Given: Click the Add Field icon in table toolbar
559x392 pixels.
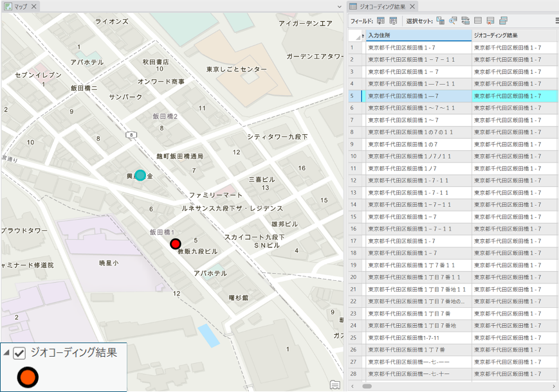Looking at the screenshot, I should (x=381, y=21).
